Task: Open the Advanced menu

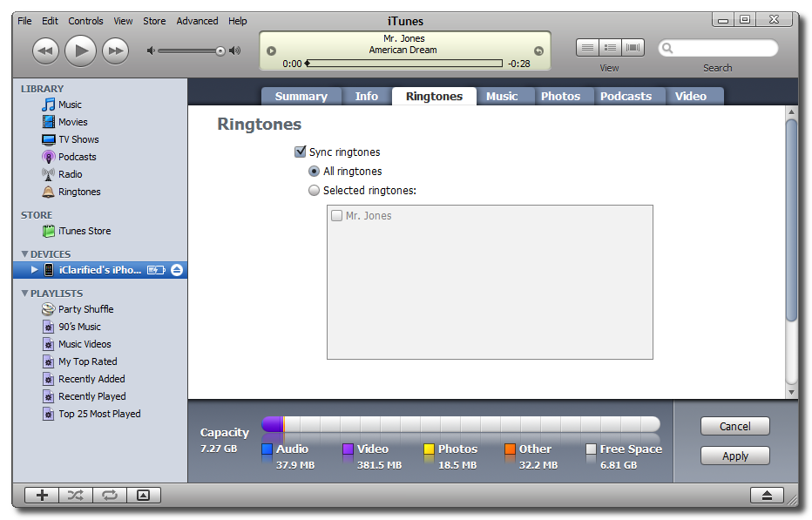Action: tap(197, 21)
